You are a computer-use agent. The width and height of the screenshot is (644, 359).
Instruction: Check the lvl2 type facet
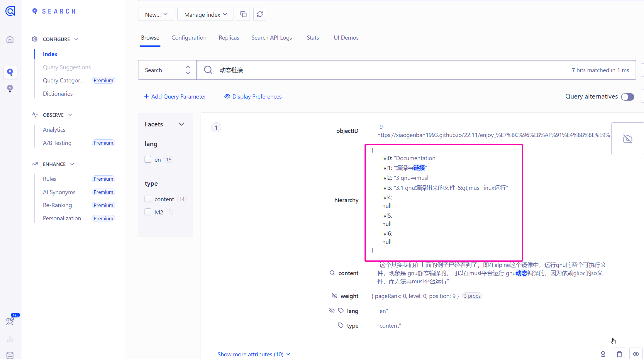(148, 212)
